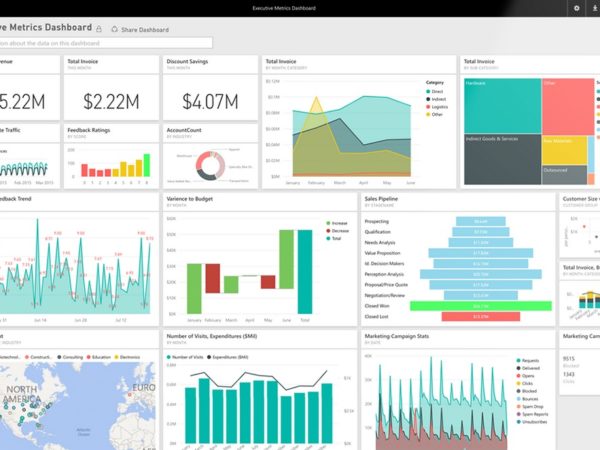Click the Marketing Campaign Stats tile title
600x450 pixels.
coord(397,336)
